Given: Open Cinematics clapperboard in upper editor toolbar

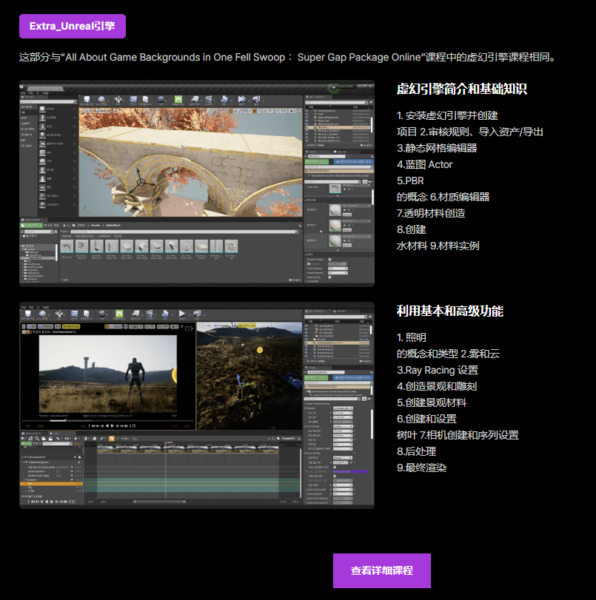Looking at the screenshot, I should [x=208, y=99].
